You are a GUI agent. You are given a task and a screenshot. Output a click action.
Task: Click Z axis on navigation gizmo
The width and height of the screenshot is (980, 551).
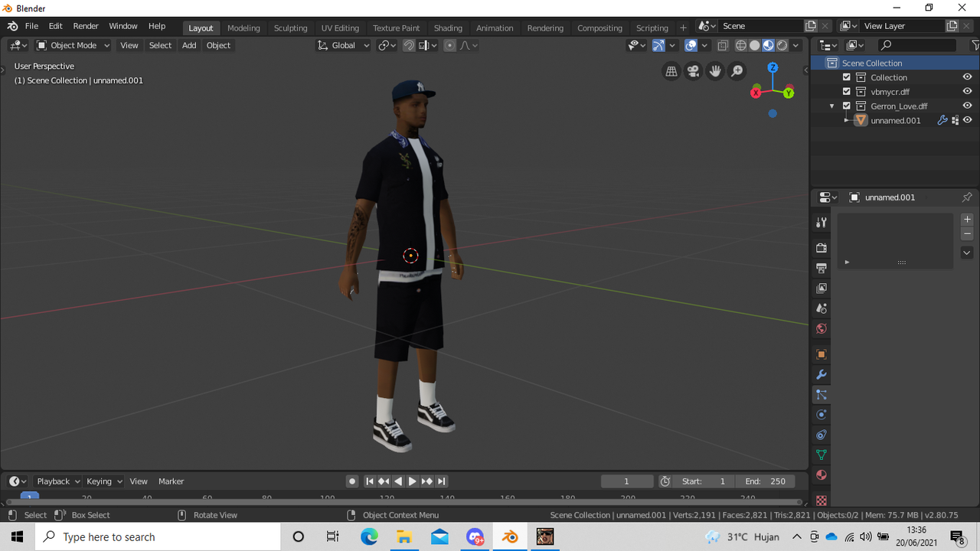773,68
